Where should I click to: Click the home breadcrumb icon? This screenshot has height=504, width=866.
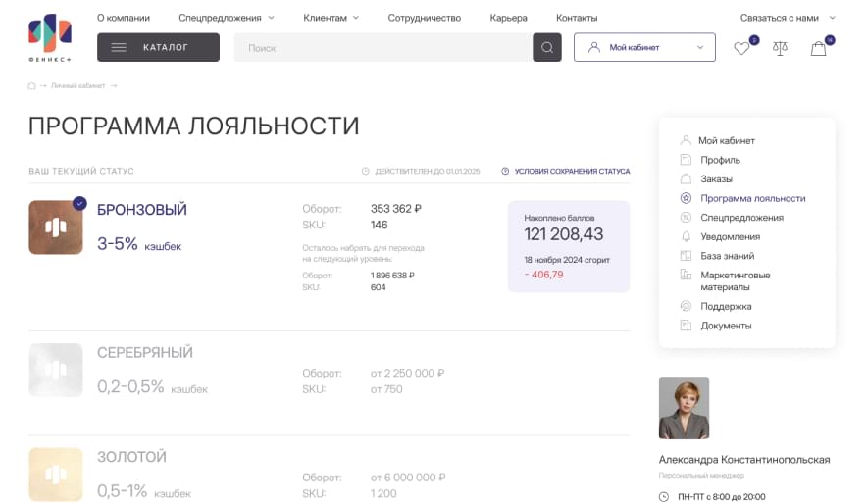point(32,86)
